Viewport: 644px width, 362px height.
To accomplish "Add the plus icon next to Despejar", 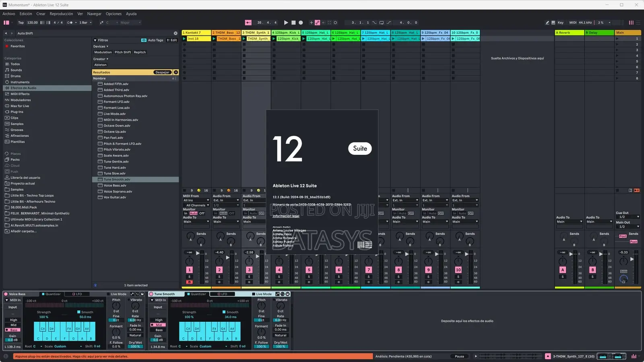I will tap(176, 72).
